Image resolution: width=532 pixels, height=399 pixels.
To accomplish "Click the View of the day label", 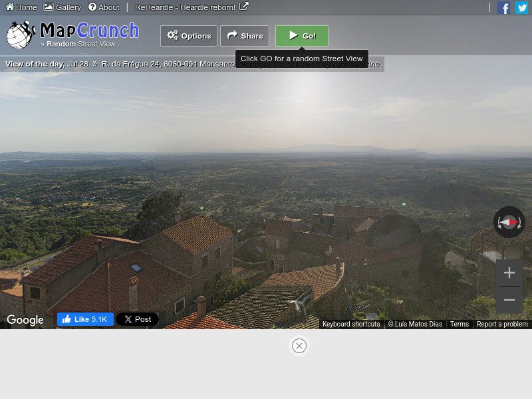I will 35,64.
